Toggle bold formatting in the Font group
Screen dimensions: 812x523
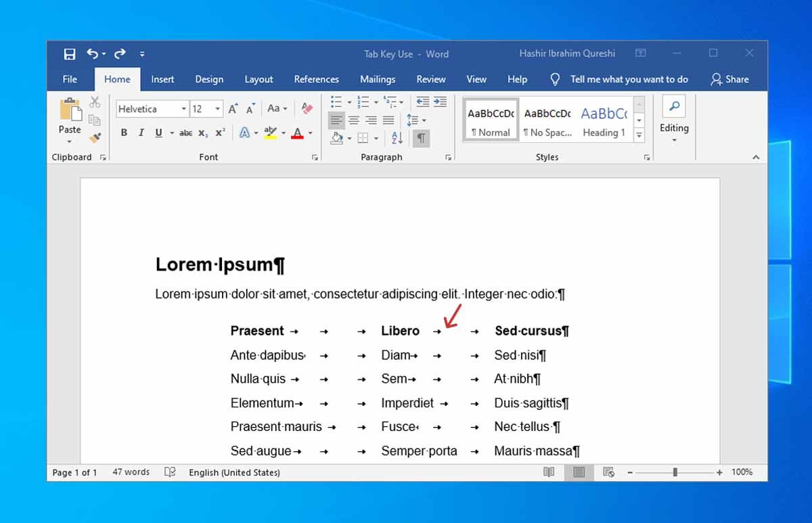pyautogui.click(x=124, y=133)
